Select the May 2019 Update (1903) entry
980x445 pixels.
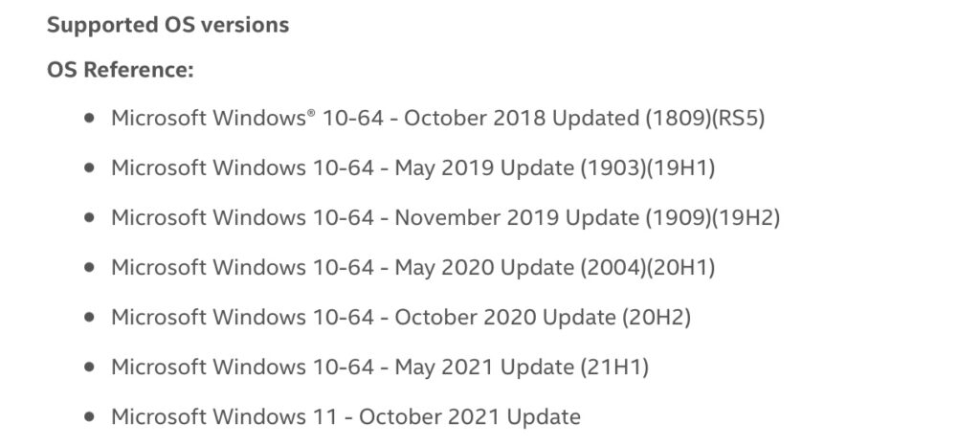pos(413,168)
